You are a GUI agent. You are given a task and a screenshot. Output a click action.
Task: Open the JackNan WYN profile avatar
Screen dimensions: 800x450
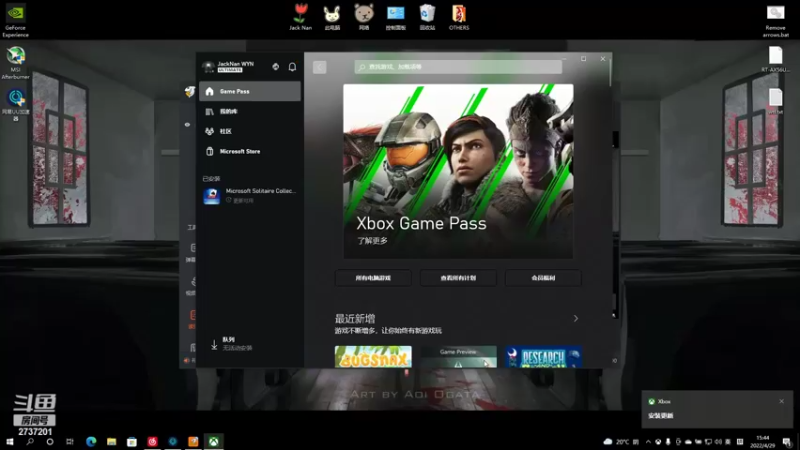[208, 67]
